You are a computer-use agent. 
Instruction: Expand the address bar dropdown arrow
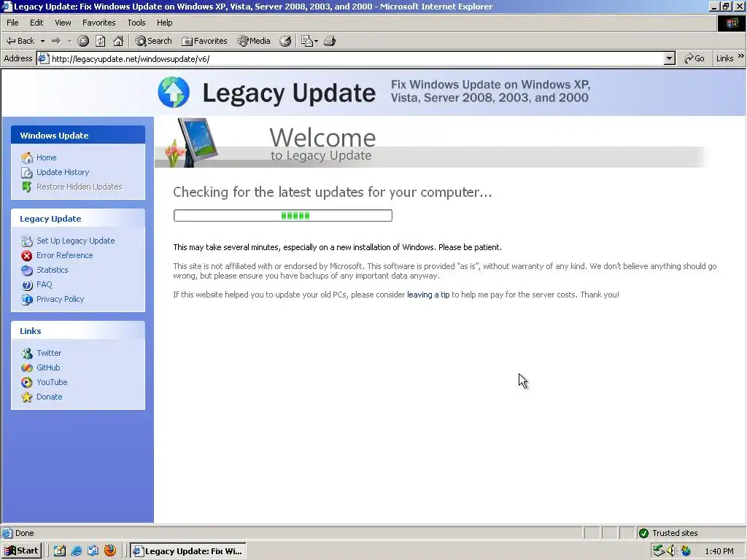[x=670, y=58]
